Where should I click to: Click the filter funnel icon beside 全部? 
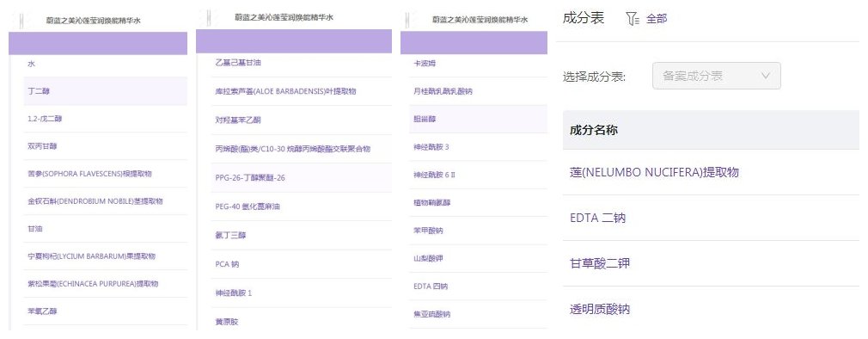tap(633, 19)
